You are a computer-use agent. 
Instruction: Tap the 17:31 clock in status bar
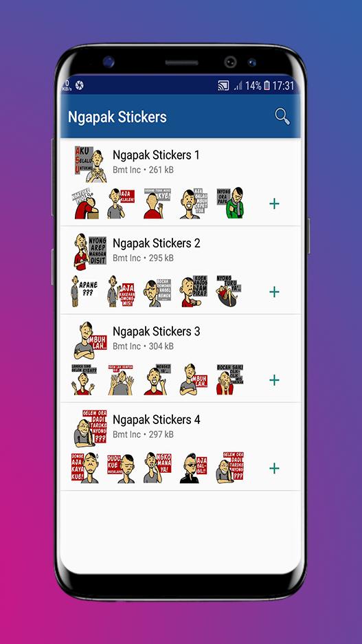click(x=283, y=85)
